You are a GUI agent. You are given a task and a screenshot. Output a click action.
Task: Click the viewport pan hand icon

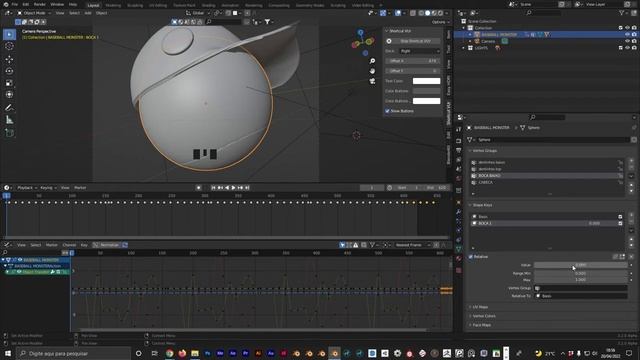pos(372,71)
